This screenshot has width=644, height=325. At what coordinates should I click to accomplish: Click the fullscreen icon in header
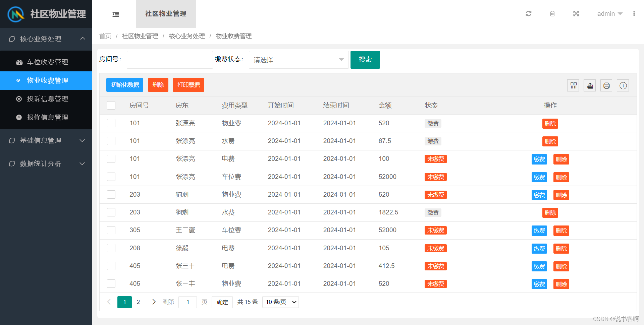576,13
